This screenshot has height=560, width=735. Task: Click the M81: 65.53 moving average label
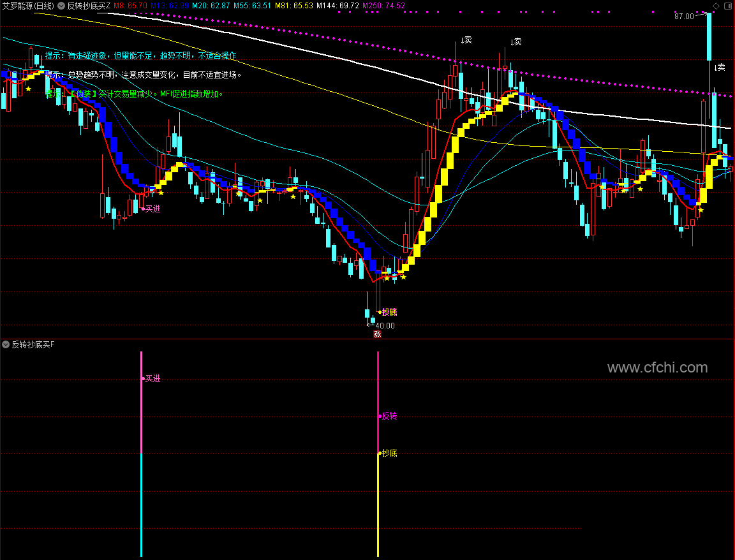coord(294,6)
